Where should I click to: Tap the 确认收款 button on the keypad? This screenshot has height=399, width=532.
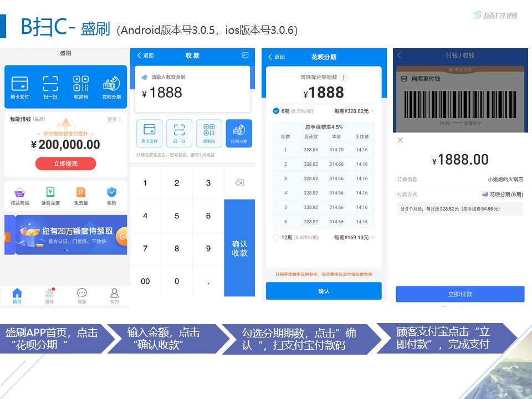[x=239, y=248]
